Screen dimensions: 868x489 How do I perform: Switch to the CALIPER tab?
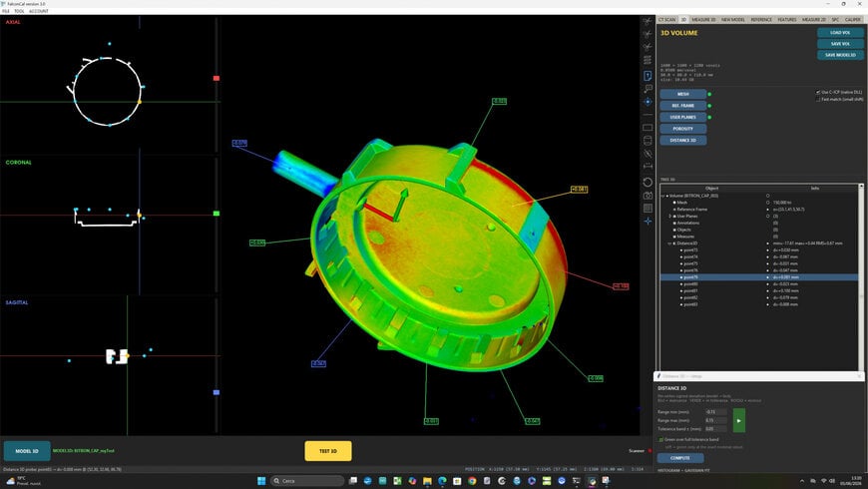click(853, 19)
